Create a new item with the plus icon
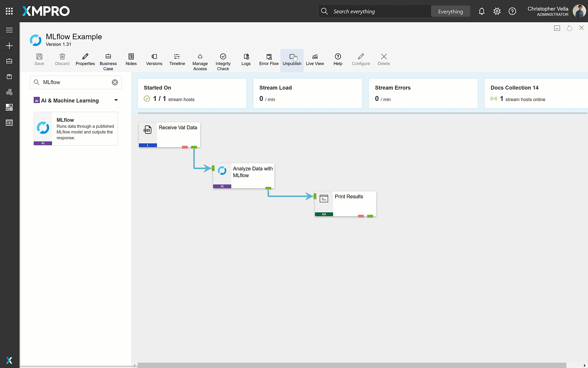588x368 pixels. 9,45
